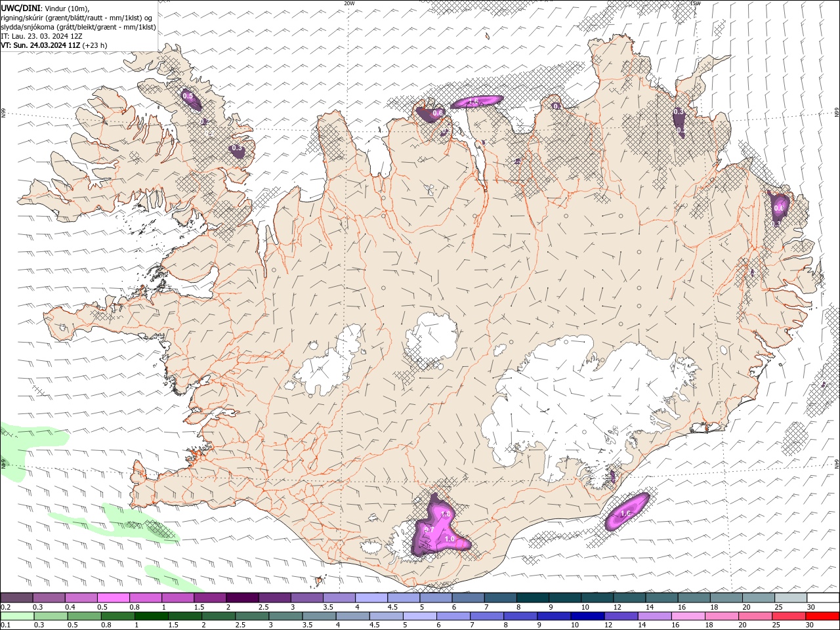Pick the magenta snow swatch labeled 1

click(178, 598)
